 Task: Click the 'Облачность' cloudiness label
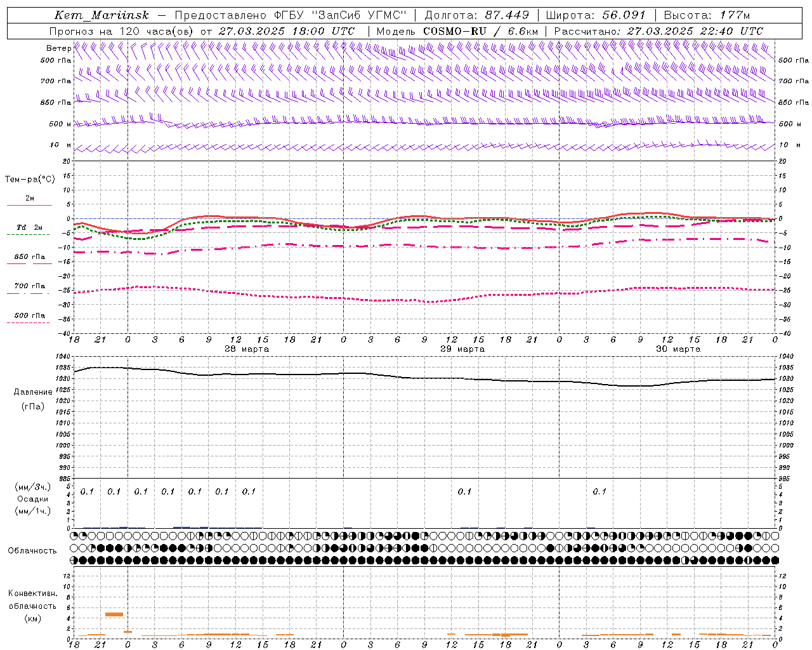pyautogui.click(x=32, y=551)
